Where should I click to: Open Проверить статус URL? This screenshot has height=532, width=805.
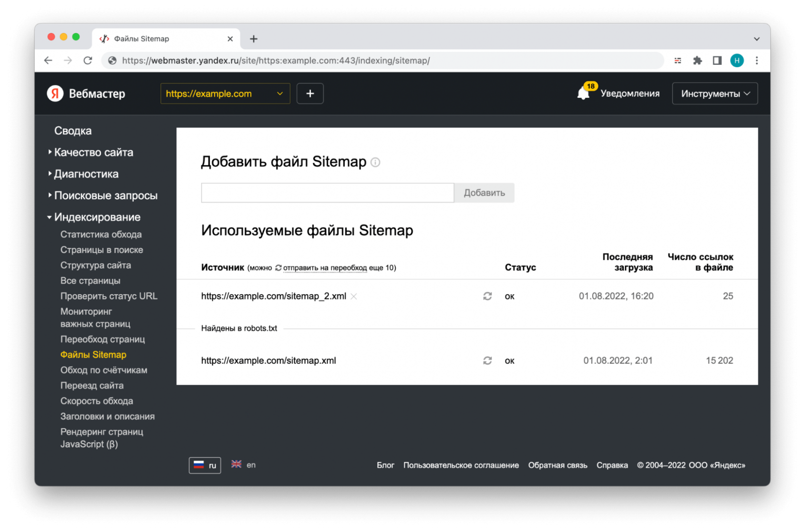(109, 296)
